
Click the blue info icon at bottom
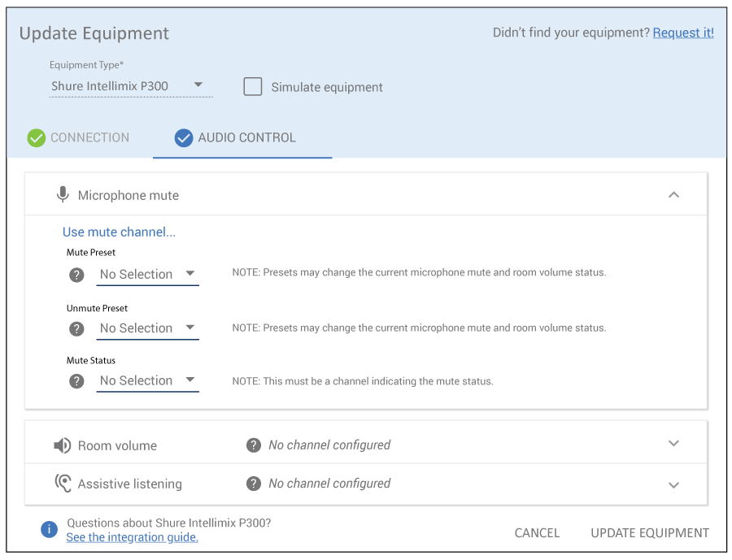click(50, 530)
